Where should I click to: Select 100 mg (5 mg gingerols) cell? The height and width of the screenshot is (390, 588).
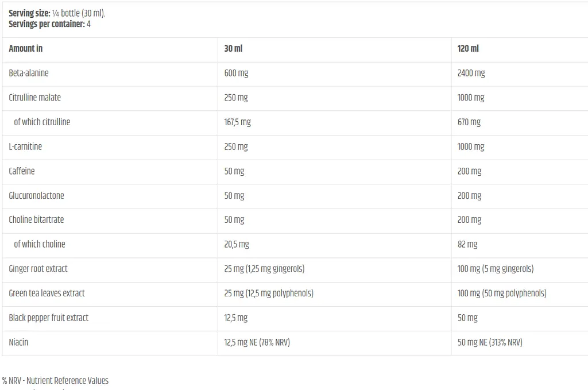(x=496, y=269)
